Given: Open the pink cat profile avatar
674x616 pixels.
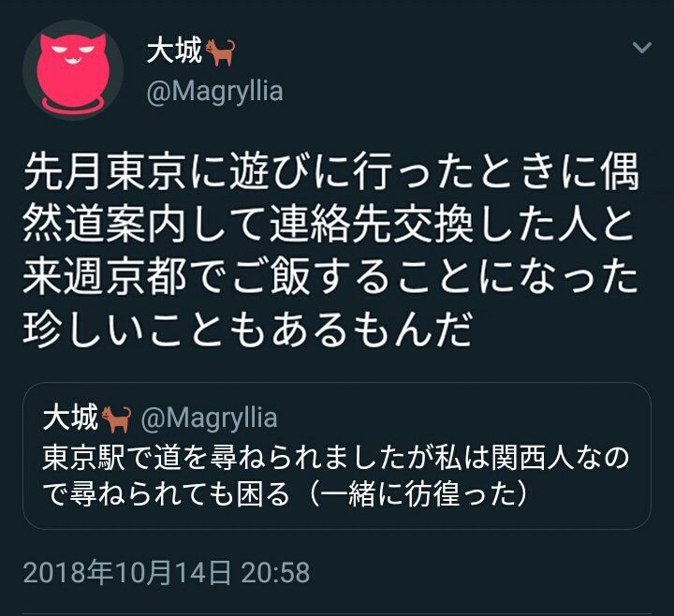Looking at the screenshot, I should (73, 70).
